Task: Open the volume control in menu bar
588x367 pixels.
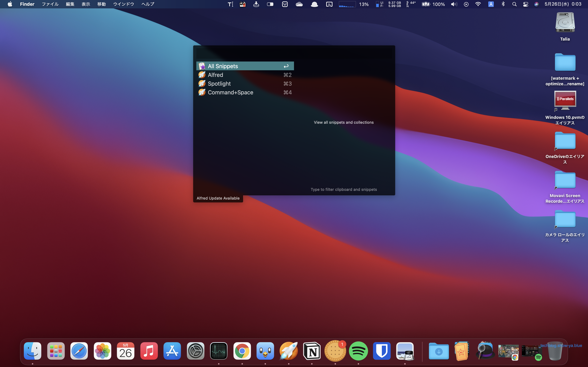Action: (x=454, y=4)
